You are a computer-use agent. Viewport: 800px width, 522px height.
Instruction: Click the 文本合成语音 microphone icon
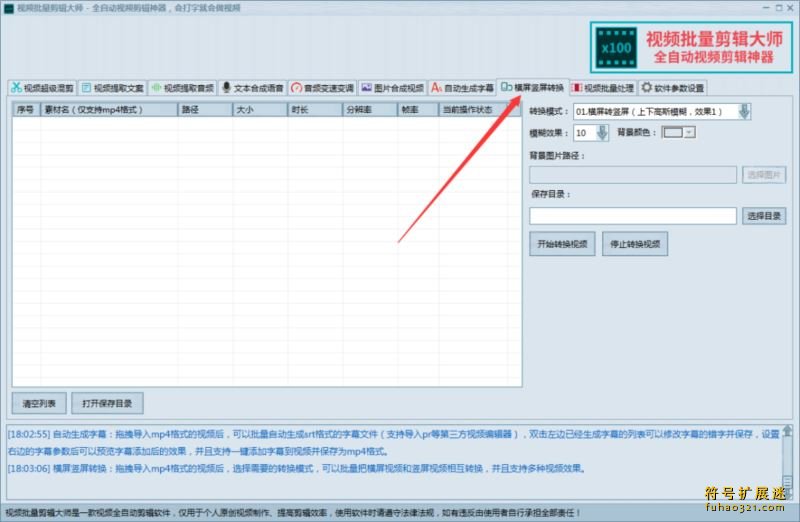(x=227, y=87)
